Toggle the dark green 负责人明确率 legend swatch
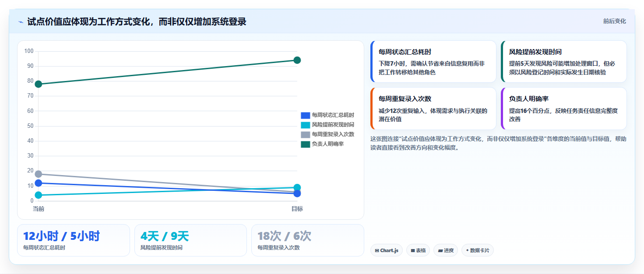The image size is (644, 274). tap(305, 144)
